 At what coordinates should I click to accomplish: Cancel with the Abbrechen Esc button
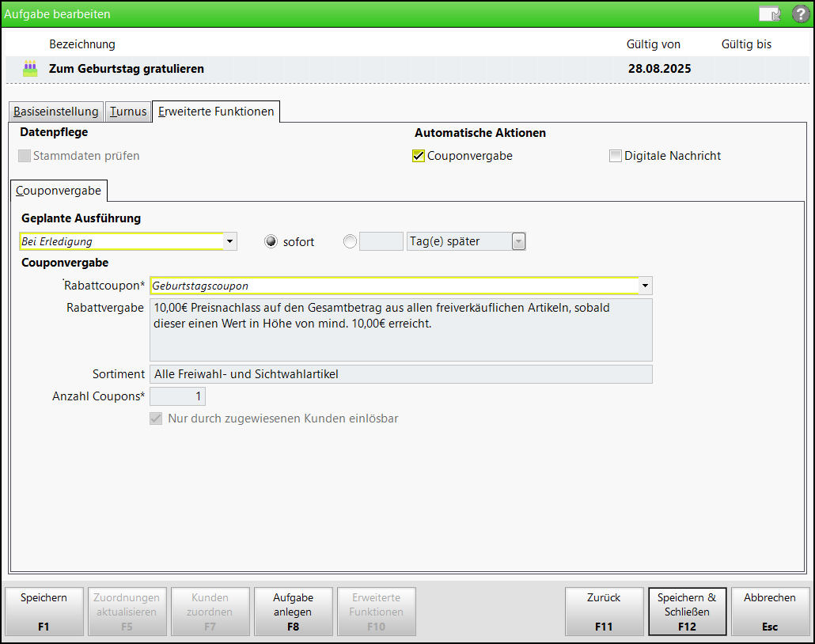pyautogui.click(x=770, y=612)
